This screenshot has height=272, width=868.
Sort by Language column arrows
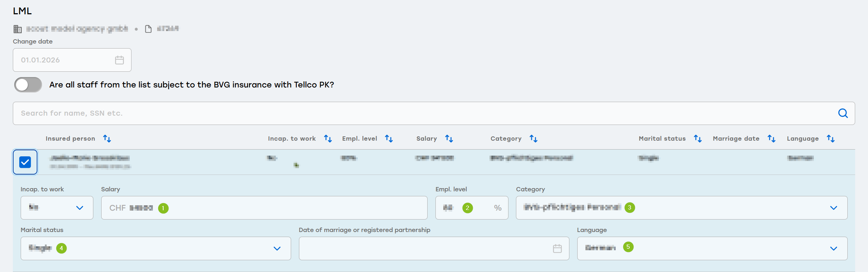pyautogui.click(x=831, y=138)
